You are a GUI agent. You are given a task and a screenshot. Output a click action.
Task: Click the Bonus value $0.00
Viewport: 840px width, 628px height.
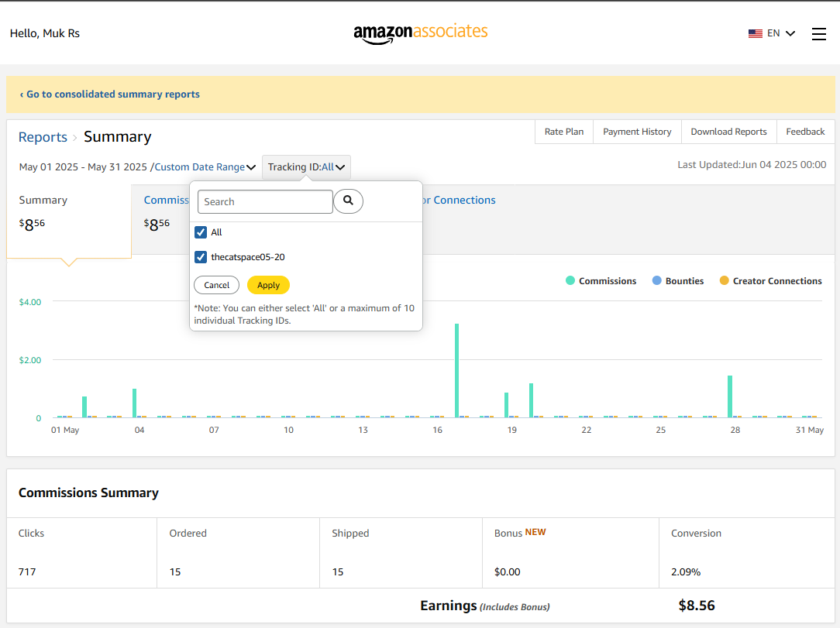coord(508,571)
